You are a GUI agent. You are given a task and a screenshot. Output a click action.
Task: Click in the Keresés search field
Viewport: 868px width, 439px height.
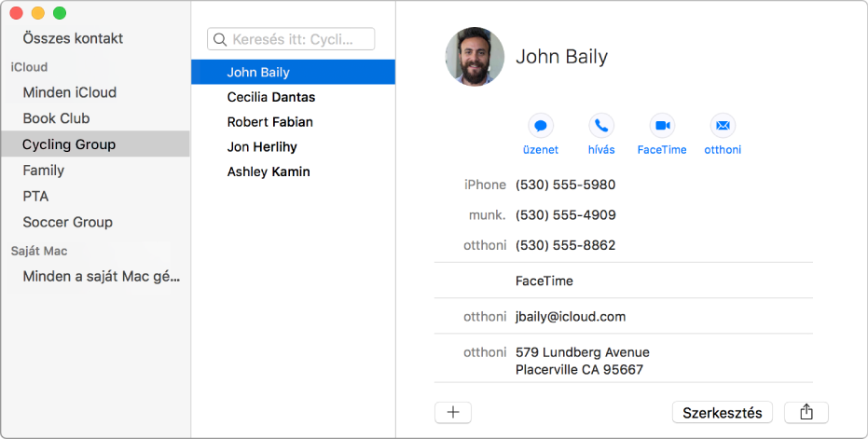291,39
